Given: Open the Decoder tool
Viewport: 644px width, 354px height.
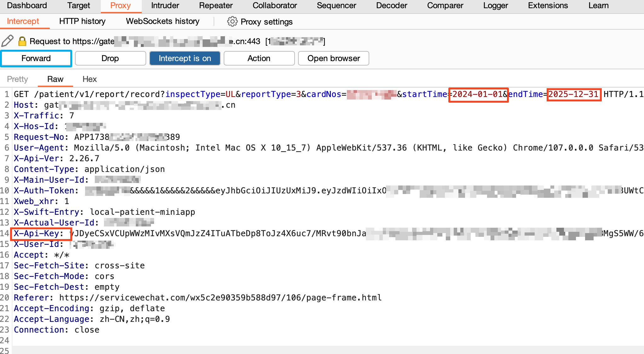Looking at the screenshot, I should (x=391, y=5).
